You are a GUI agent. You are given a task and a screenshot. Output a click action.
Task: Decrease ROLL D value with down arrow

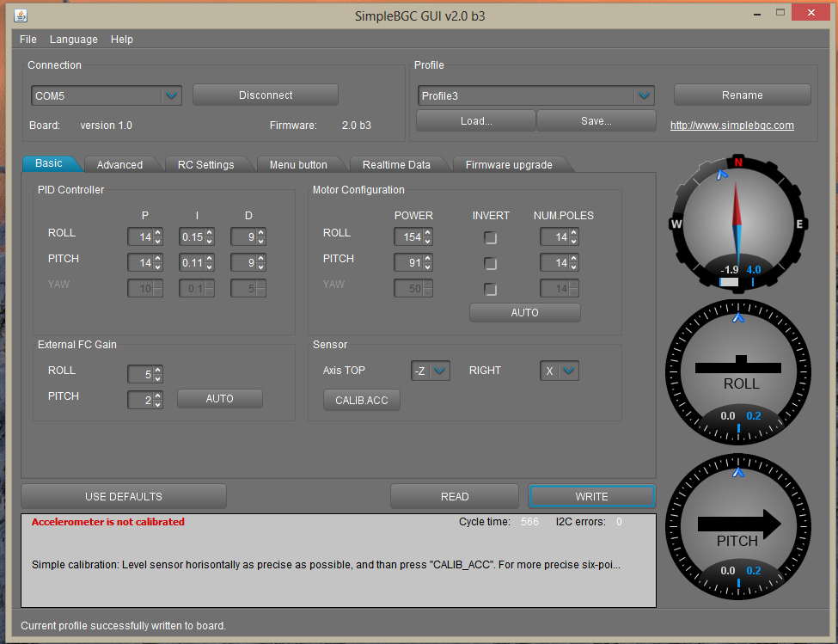point(260,241)
